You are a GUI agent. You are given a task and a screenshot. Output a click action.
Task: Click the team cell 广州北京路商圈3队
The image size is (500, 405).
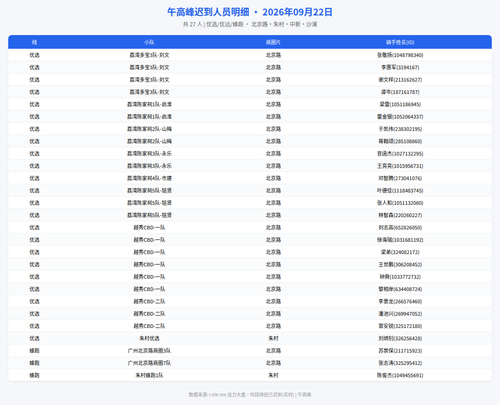point(149,351)
